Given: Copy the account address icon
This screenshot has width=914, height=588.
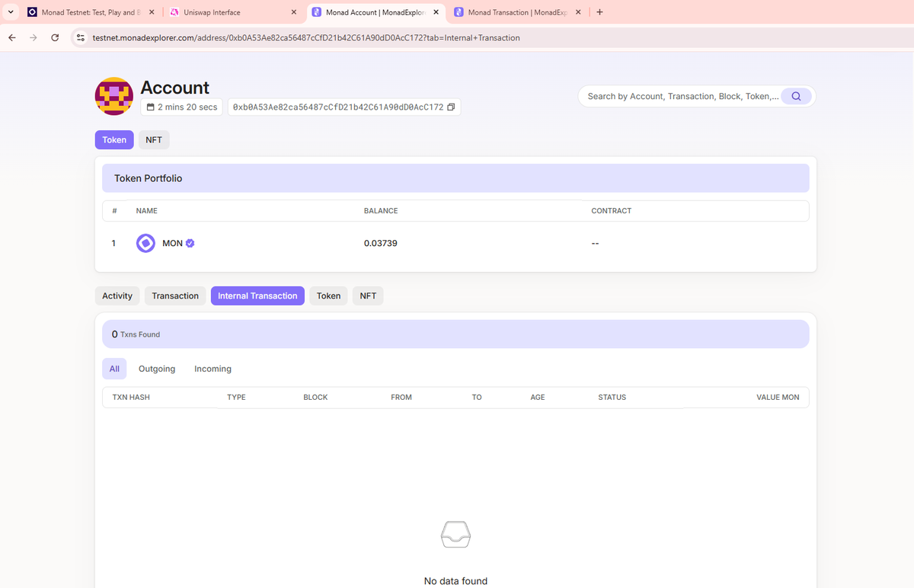Looking at the screenshot, I should 451,107.
